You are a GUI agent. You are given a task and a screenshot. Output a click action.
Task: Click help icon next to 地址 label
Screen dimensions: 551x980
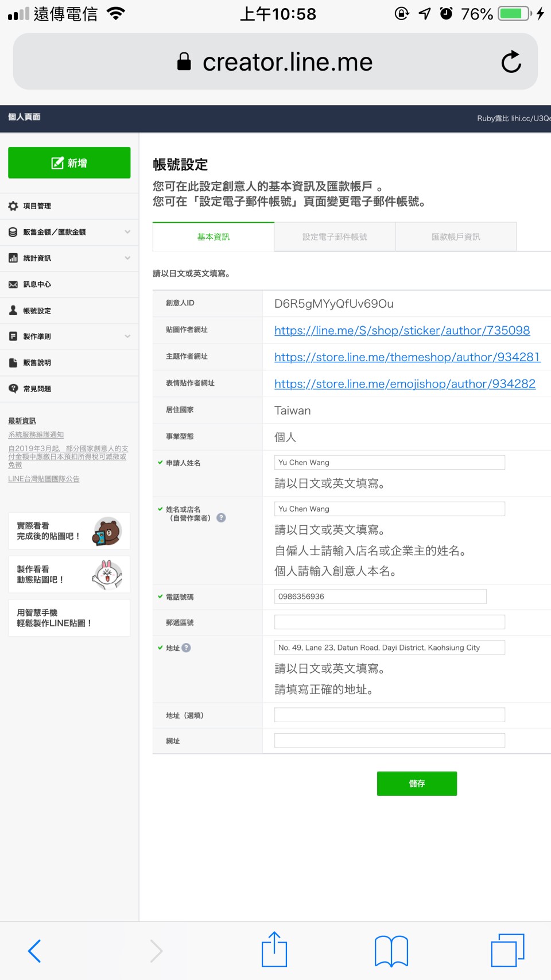pos(187,648)
